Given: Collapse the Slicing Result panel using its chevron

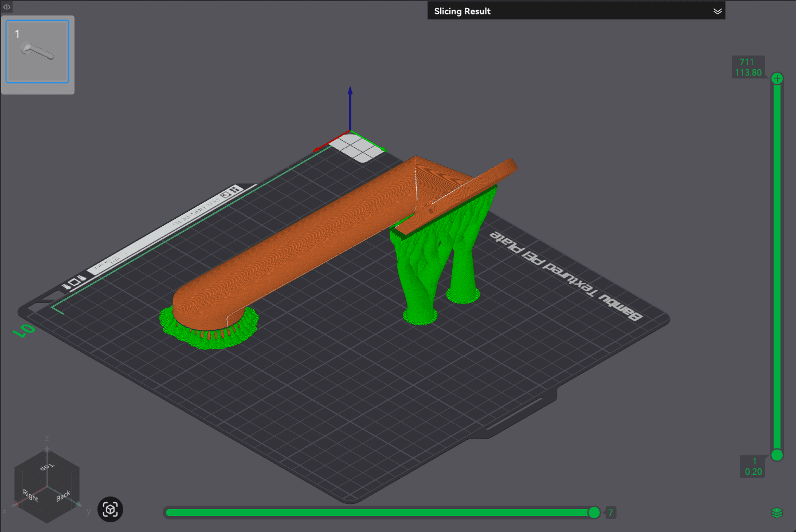Looking at the screenshot, I should point(717,10).
